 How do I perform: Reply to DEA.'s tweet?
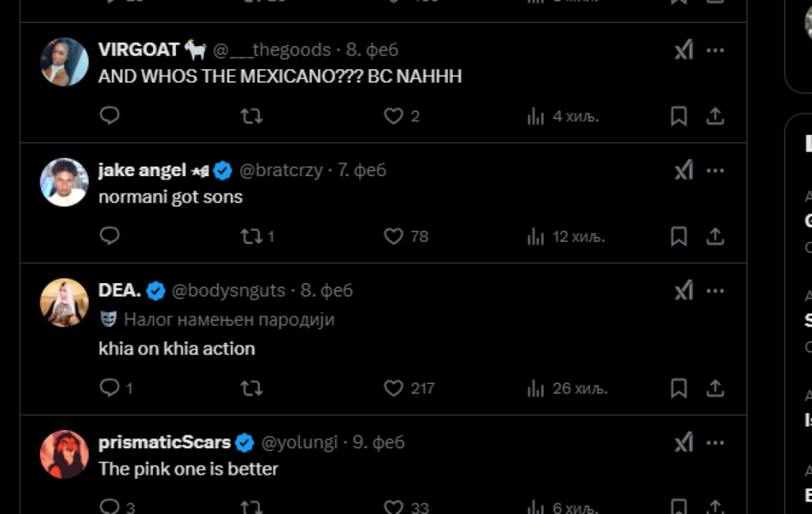tap(109, 388)
